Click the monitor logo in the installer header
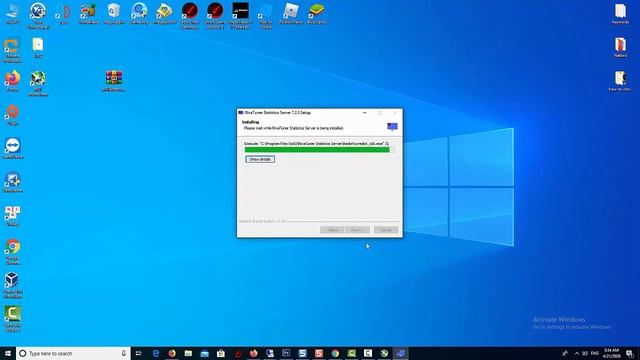The image size is (640, 360). (392, 127)
